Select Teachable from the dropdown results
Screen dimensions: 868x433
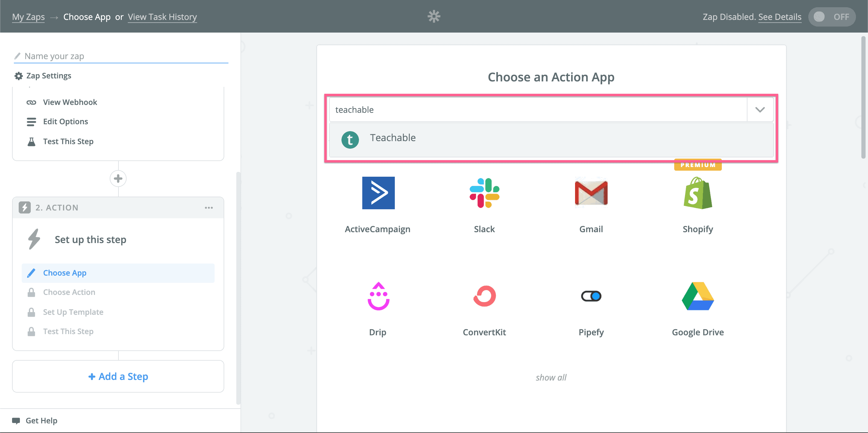click(551, 139)
